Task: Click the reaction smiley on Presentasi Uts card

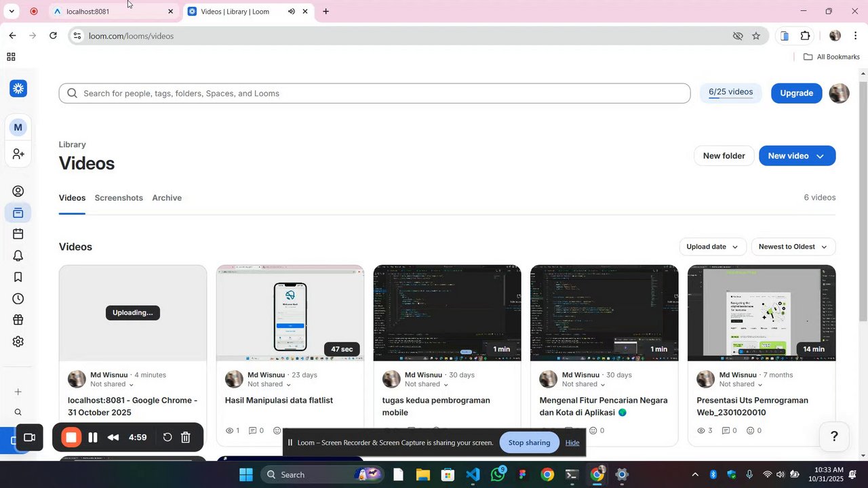Action: pyautogui.click(x=750, y=430)
